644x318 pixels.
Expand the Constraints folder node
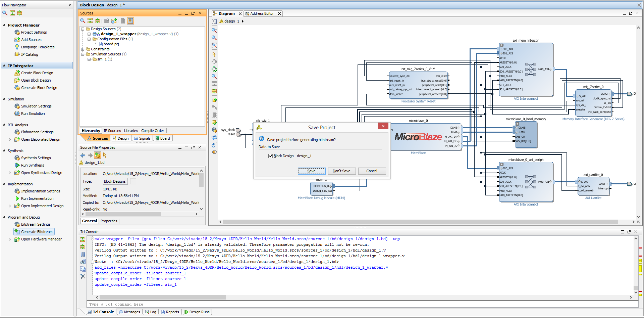click(x=83, y=49)
